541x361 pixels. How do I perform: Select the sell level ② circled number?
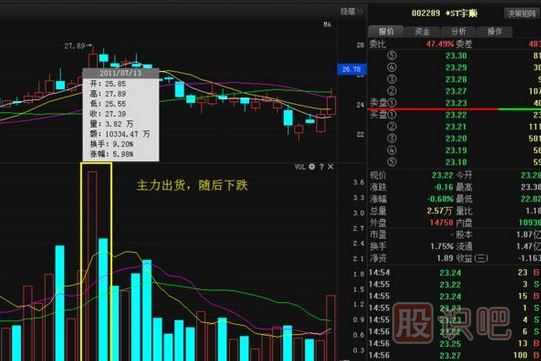point(392,91)
